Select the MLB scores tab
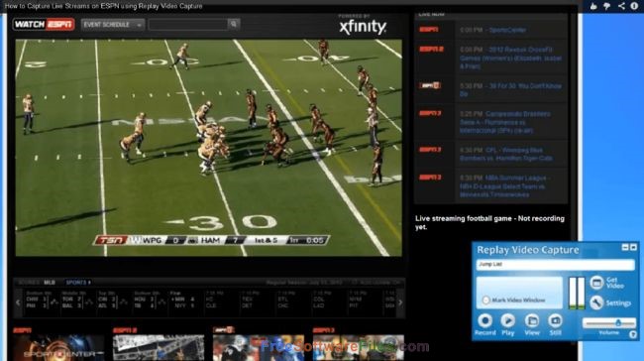The height and width of the screenshot is (361, 644). click(50, 283)
